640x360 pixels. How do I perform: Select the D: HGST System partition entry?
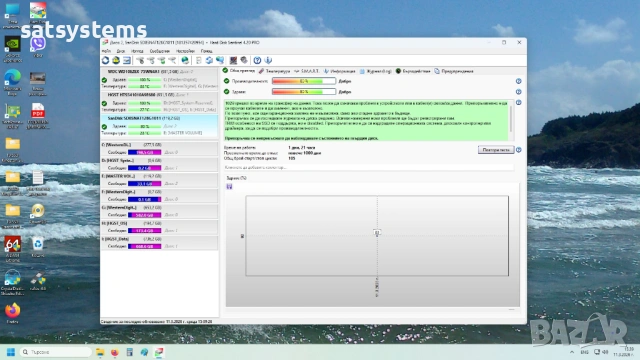click(159, 164)
